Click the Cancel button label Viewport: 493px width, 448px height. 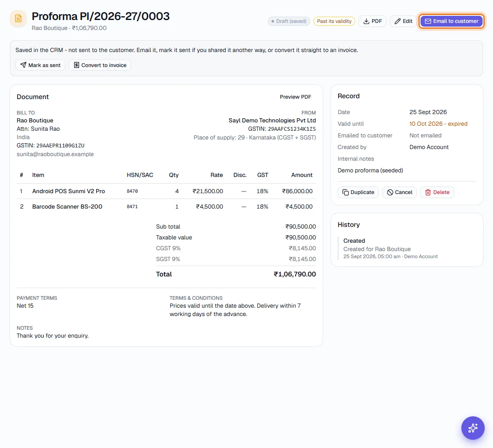(x=403, y=192)
